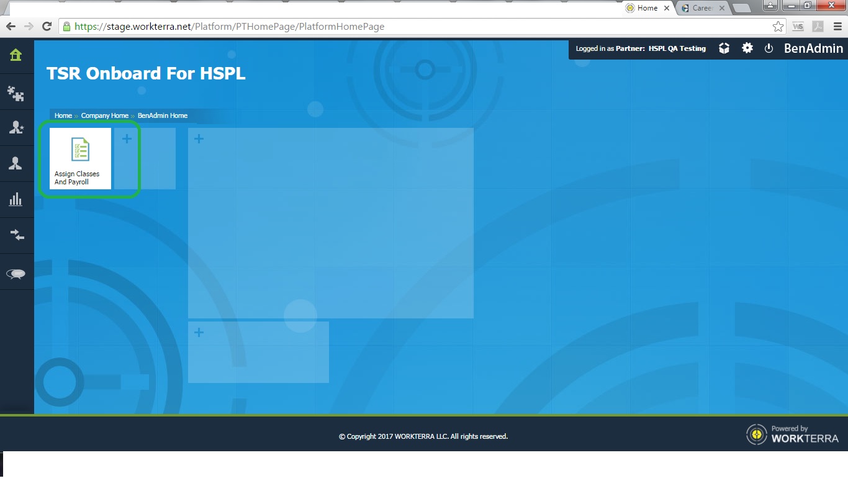Open the Assign Classes And Payroll tile
Viewport: 848px width, 504px height.
[80, 158]
